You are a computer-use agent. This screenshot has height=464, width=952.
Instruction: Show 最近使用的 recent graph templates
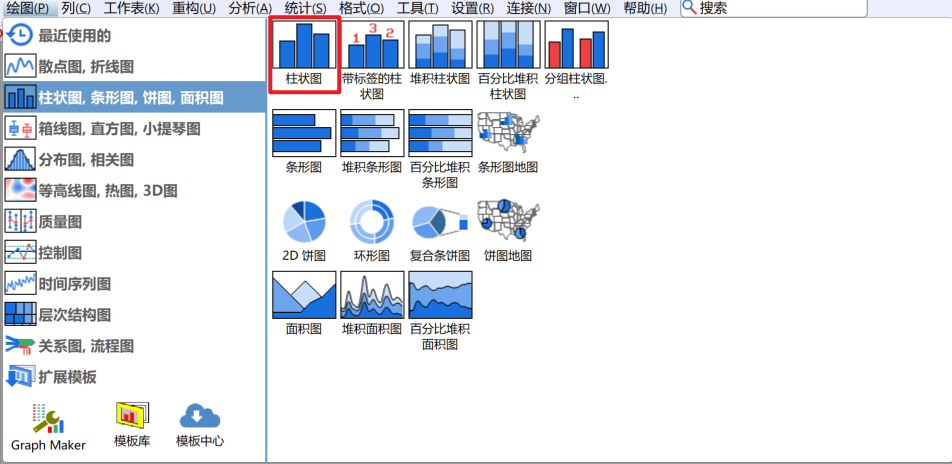(74, 36)
